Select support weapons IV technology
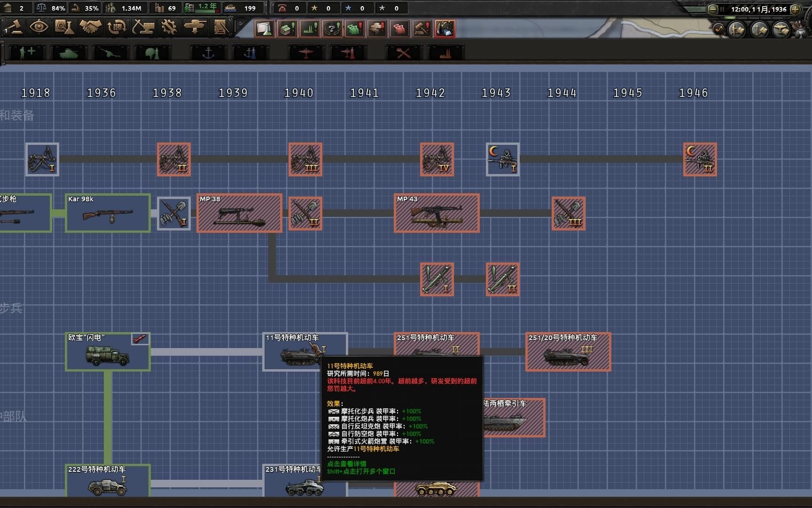 (x=437, y=159)
